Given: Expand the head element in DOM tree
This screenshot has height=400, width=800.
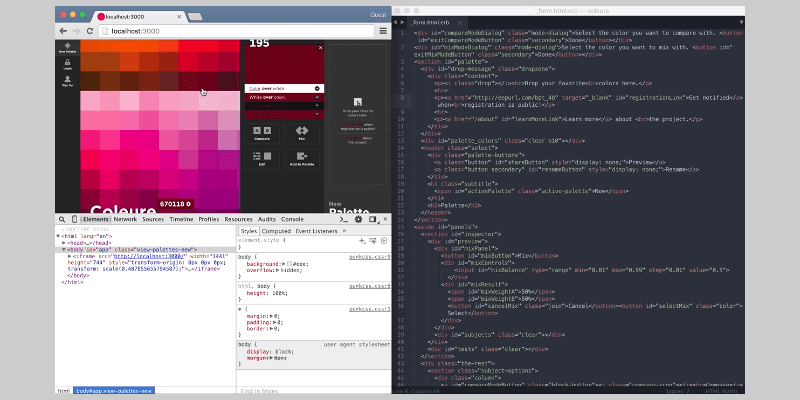Looking at the screenshot, I should click(64, 242).
